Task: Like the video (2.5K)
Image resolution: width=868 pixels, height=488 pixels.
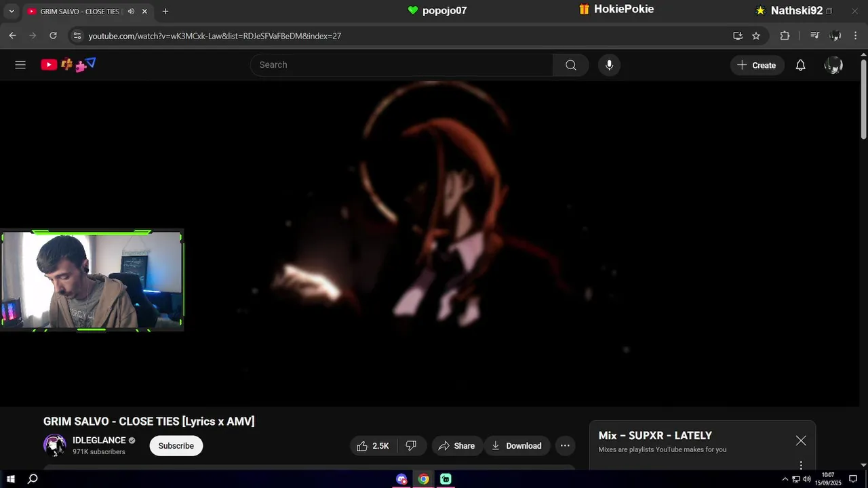Action: tap(373, 446)
